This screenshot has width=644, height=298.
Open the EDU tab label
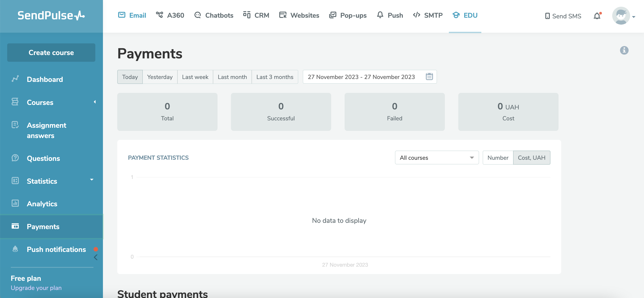pos(471,15)
